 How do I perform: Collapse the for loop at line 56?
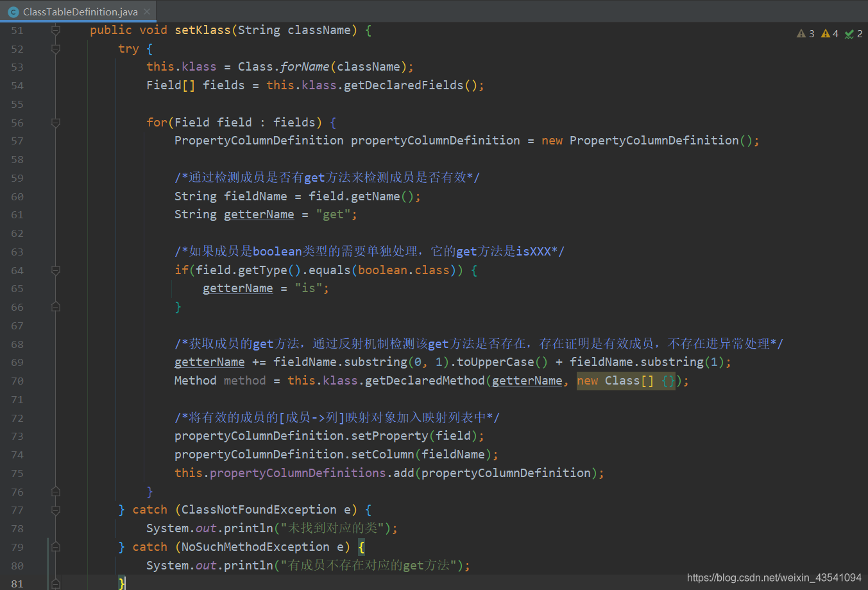pyautogui.click(x=56, y=123)
